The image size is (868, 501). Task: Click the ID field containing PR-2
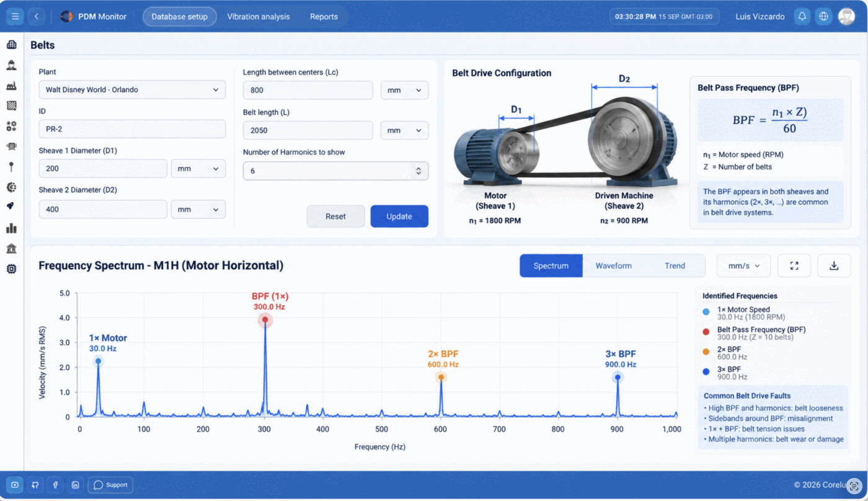click(x=132, y=129)
